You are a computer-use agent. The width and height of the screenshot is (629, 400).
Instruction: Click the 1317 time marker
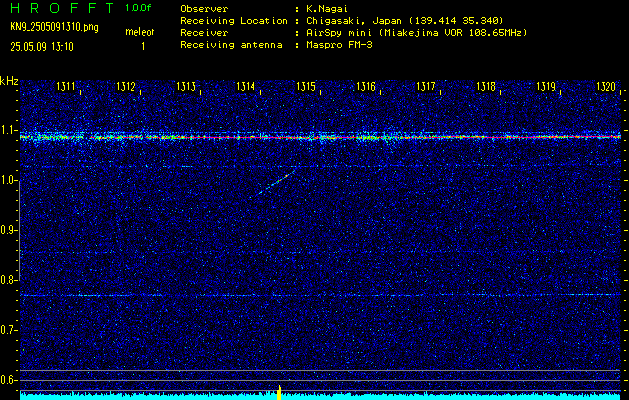(x=426, y=86)
